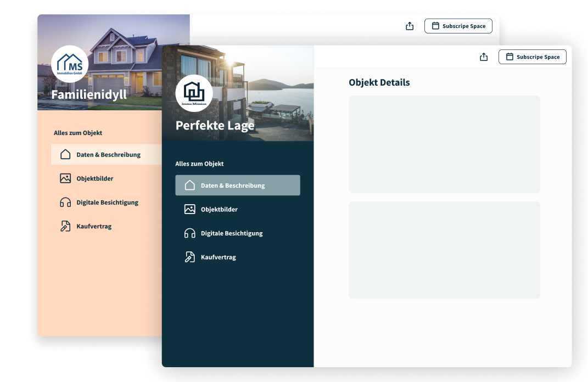Click the headphones icon in the peach sidebar
The image size is (588, 382).
[x=65, y=203]
